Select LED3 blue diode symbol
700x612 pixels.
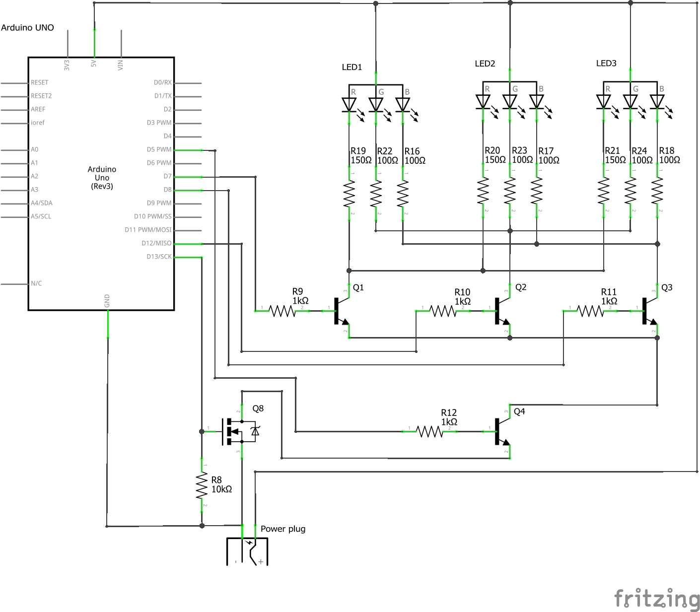[657, 102]
